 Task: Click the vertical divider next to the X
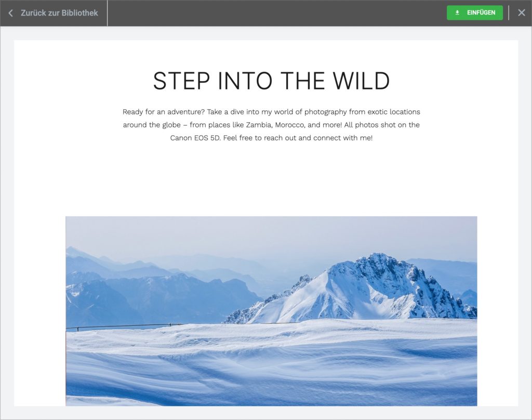(x=509, y=13)
